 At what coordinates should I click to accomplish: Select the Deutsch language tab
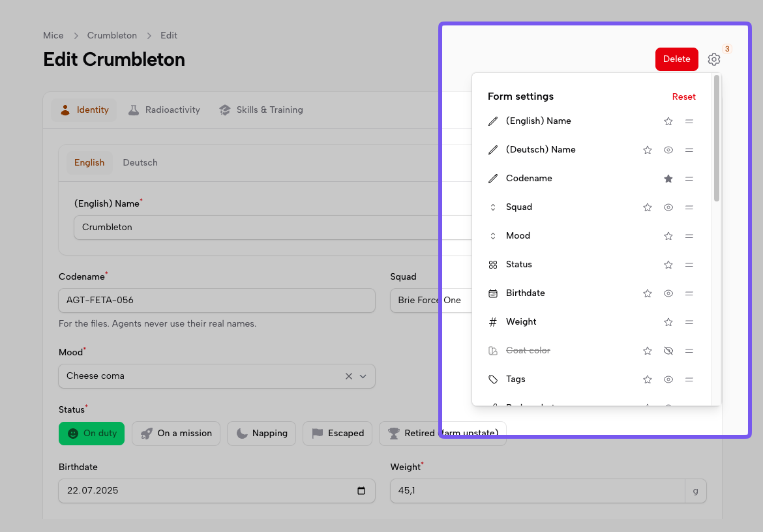point(140,163)
